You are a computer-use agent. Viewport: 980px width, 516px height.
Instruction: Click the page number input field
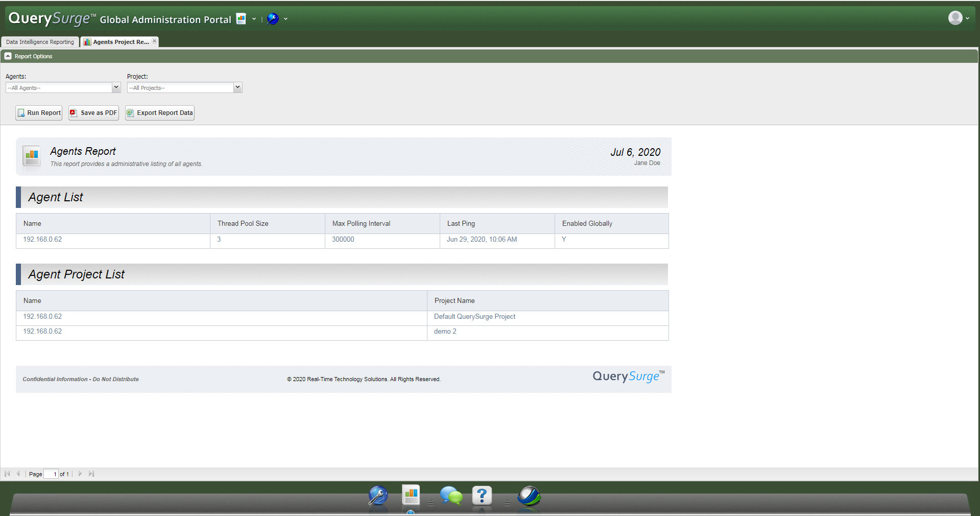pyautogui.click(x=51, y=474)
